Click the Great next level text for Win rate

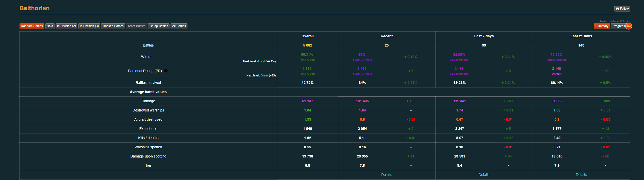(261, 61)
